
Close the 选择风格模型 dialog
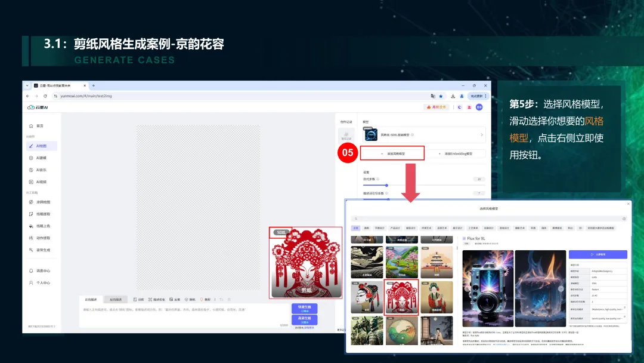point(628,204)
